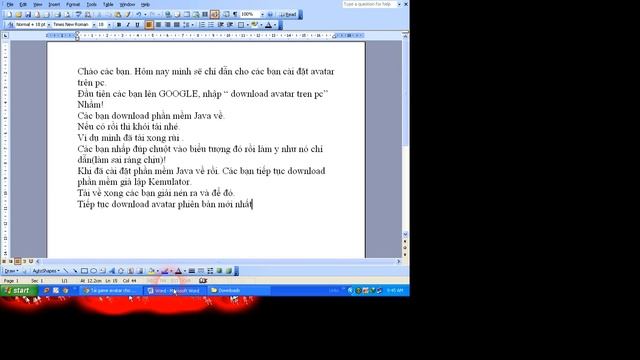Toggle the Drawing toolbar button
The image size is (640, 360).
pos(215,14)
